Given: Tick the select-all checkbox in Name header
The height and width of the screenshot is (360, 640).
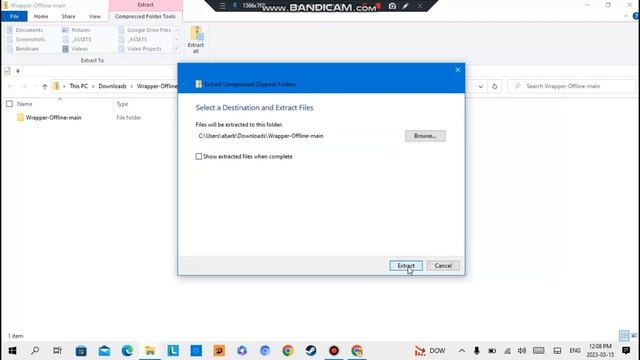Looking at the screenshot, I should (9, 104).
